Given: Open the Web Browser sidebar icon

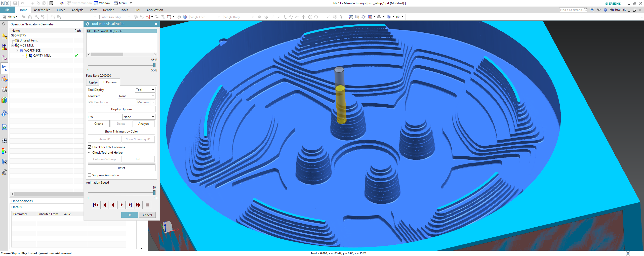Looking at the screenshot, I should click(4, 127).
